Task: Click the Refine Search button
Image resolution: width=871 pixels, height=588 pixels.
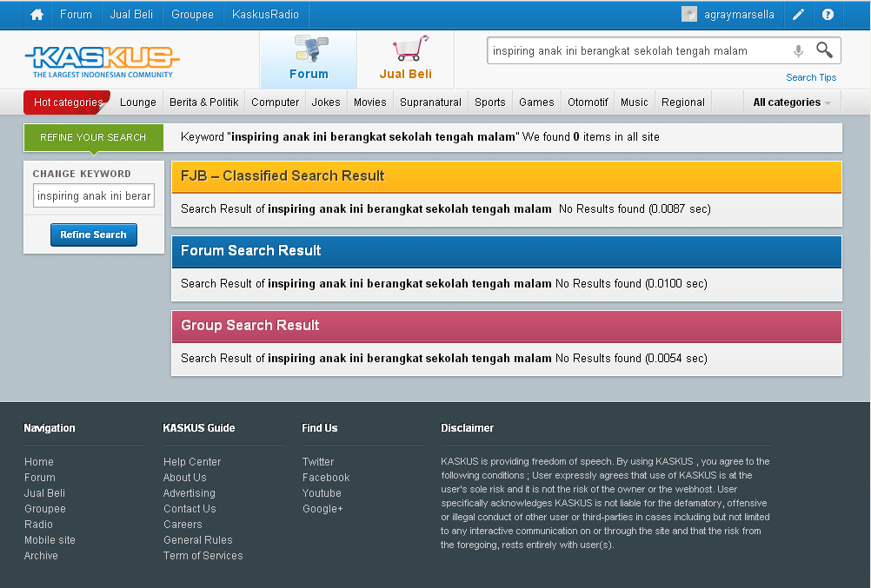Action: tap(93, 235)
